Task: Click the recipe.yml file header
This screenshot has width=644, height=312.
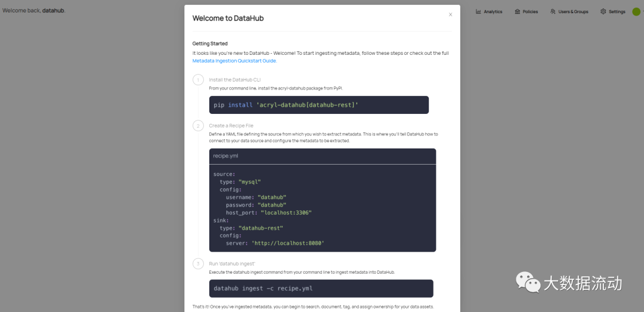Action: click(x=323, y=156)
